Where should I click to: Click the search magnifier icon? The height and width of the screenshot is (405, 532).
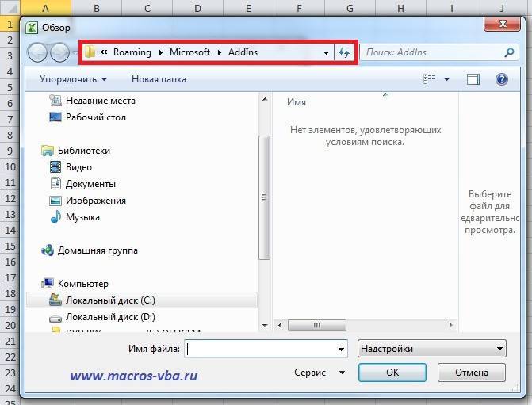click(509, 52)
